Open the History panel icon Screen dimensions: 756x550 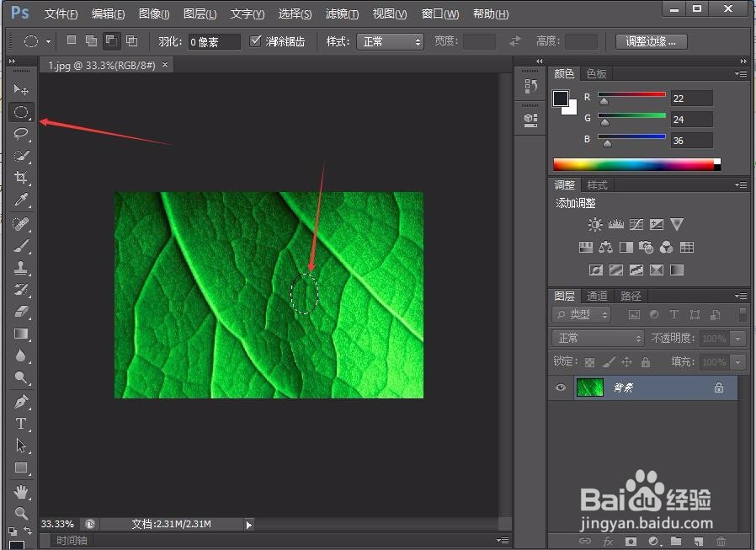pyautogui.click(x=530, y=87)
